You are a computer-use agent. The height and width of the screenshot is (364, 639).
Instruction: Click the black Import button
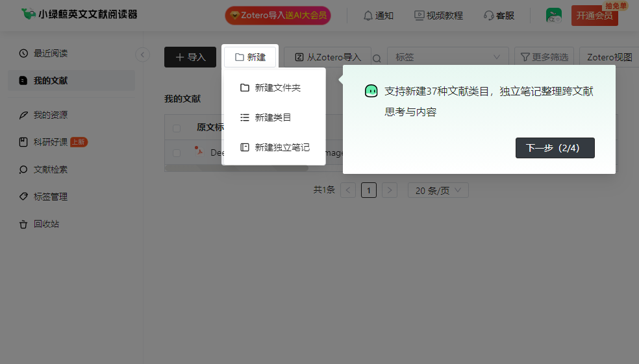tap(190, 57)
